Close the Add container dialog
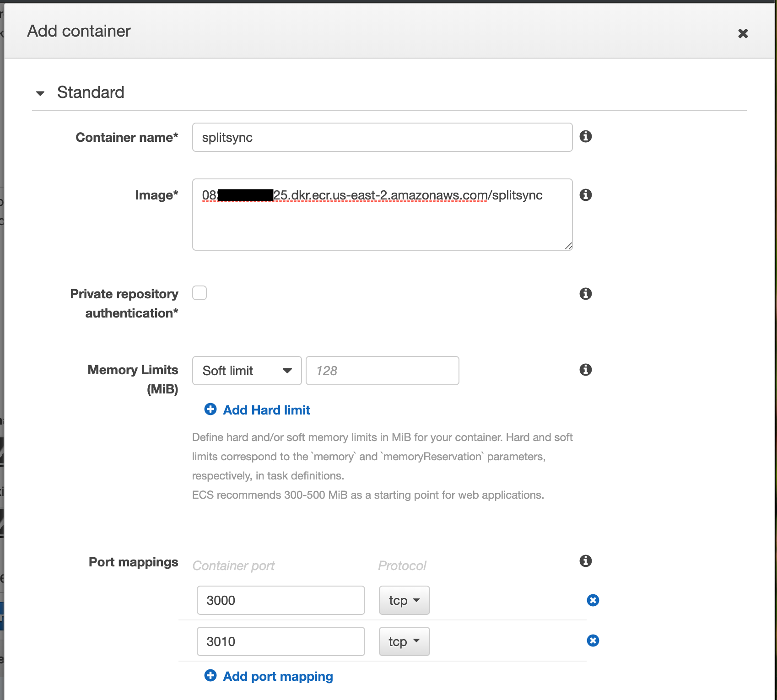The height and width of the screenshot is (700, 777). click(x=743, y=33)
